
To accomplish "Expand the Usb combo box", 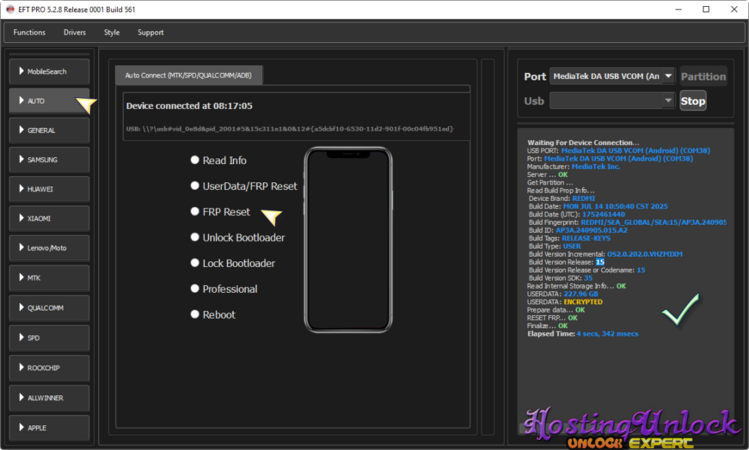I will [x=667, y=101].
